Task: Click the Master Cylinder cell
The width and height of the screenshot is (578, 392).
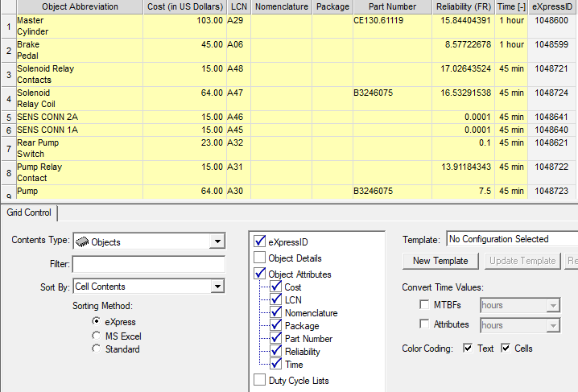Action: tap(80, 26)
